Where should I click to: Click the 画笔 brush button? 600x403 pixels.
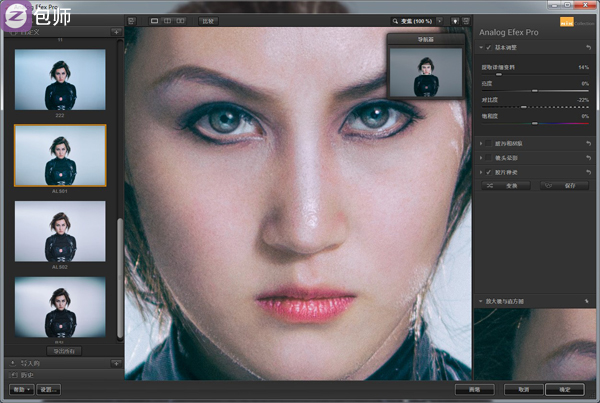click(474, 390)
